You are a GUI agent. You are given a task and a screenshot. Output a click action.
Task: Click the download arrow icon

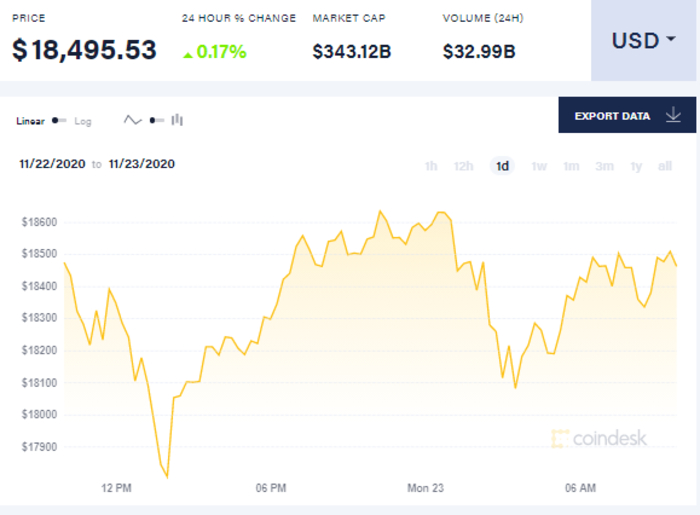[x=673, y=116]
